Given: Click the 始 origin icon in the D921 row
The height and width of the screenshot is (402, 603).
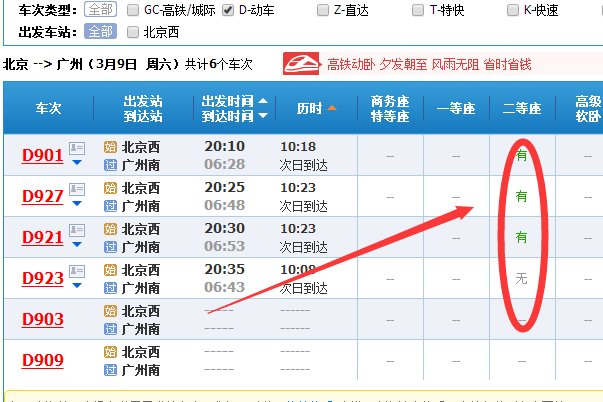Looking at the screenshot, I should 110,229.
